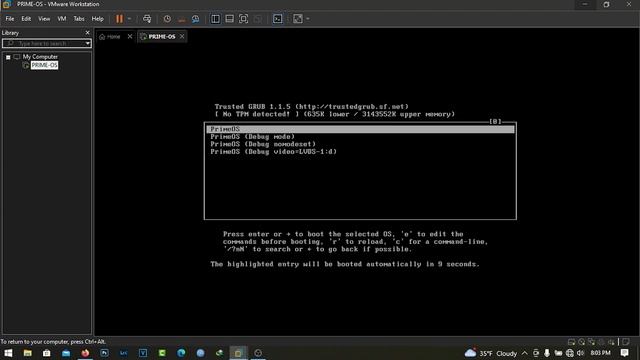This screenshot has width=640, height=360.
Task: Click the VMware Workstation taskbar icon
Action: tap(238, 353)
